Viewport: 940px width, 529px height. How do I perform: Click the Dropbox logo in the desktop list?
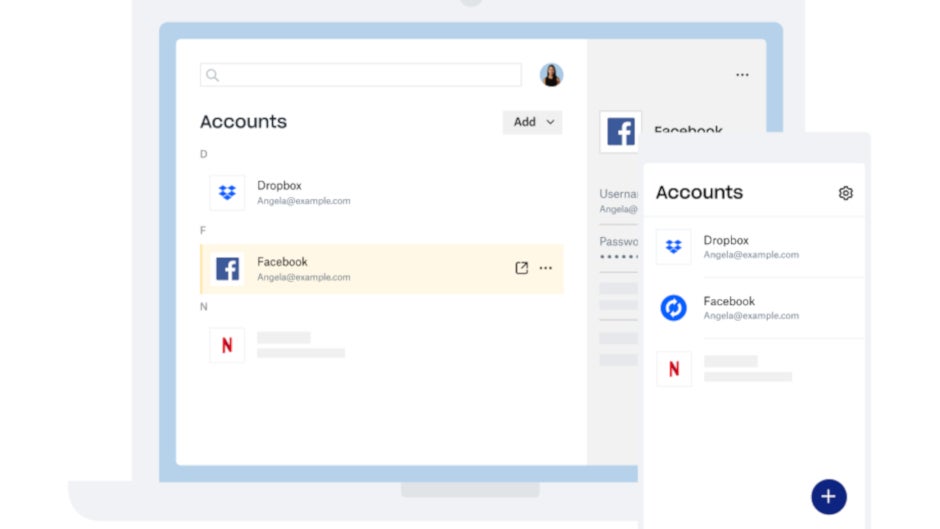click(227, 193)
